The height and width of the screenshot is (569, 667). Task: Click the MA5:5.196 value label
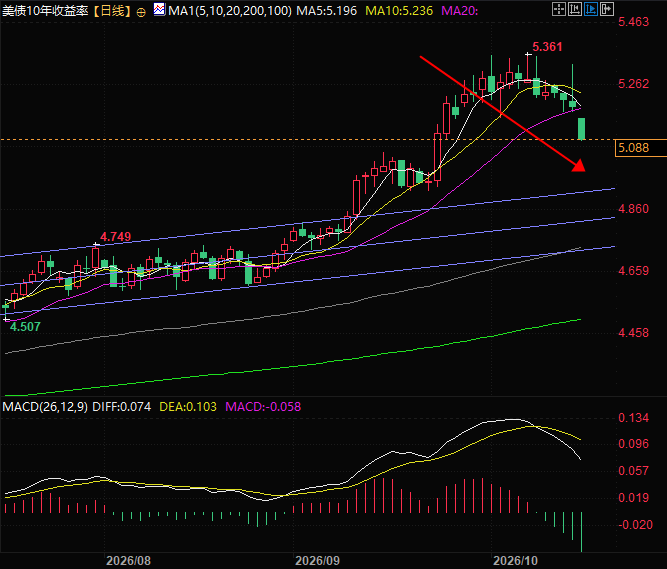pos(327,11)
